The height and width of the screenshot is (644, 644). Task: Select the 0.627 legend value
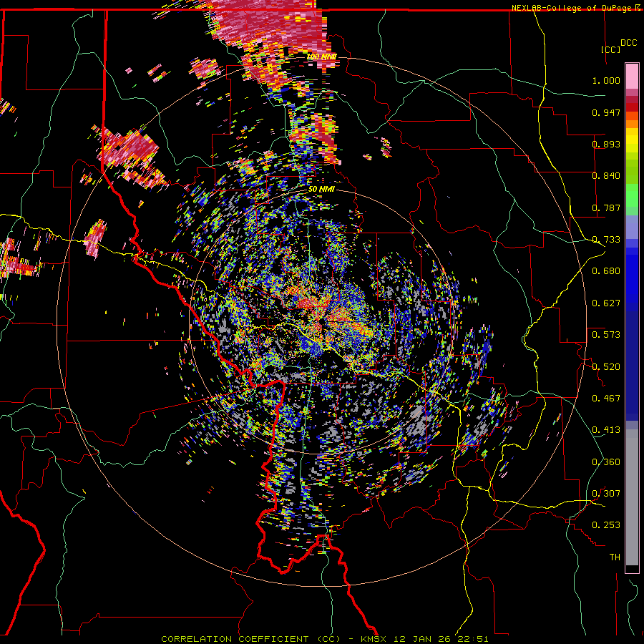[x=606, y=303]
